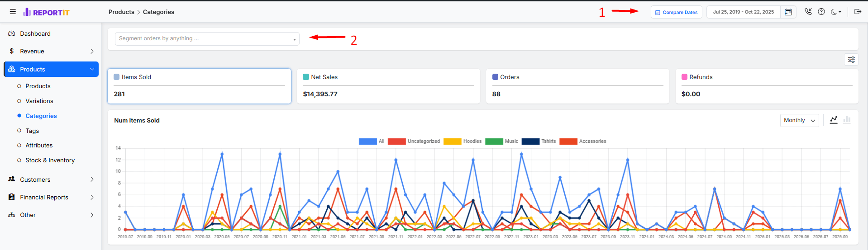Click the logout icon
This screenshot has width=868, height=250.
(x=858, y=12)
